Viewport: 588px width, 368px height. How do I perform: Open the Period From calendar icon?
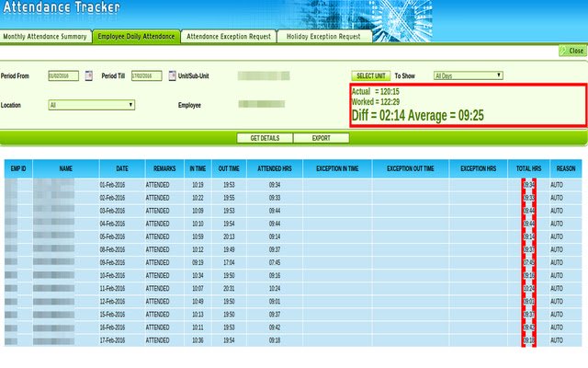(88, 75)
